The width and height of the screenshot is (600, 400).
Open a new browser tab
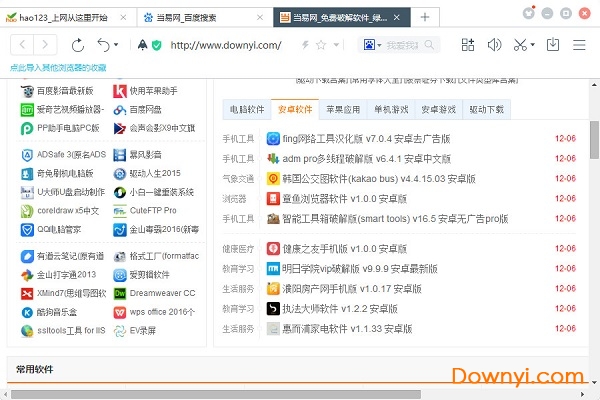click(424, 17)
